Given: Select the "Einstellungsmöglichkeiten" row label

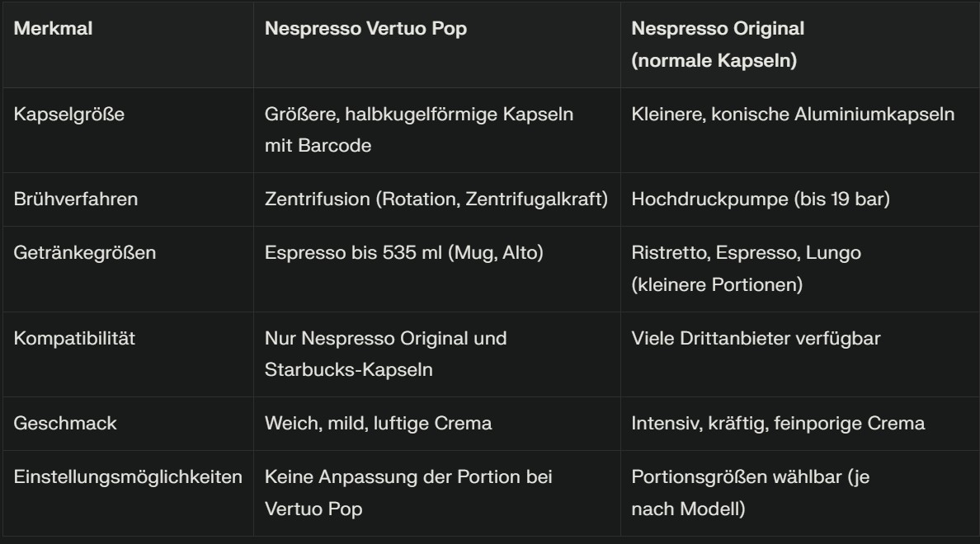Looking at the screenshot, I should coord(128,476).
